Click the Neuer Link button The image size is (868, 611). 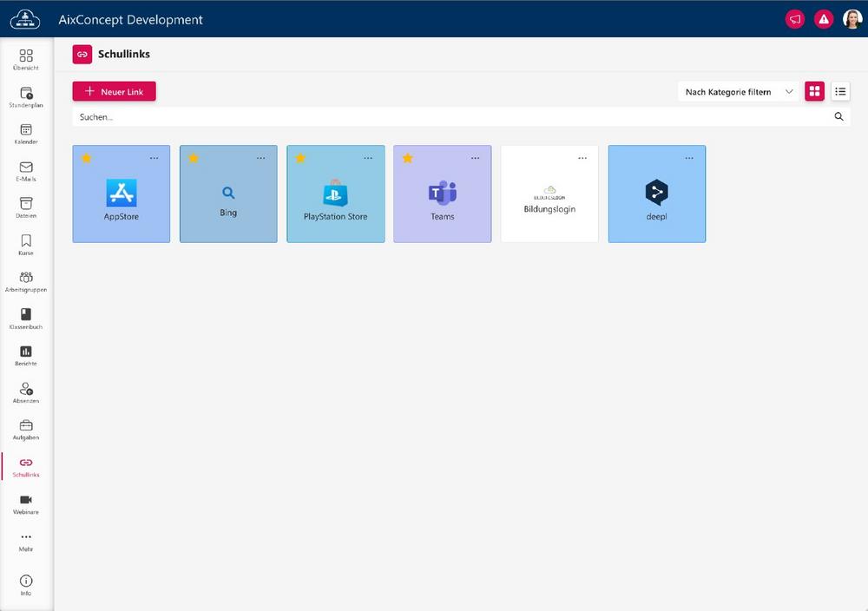(x=114, y=91)
